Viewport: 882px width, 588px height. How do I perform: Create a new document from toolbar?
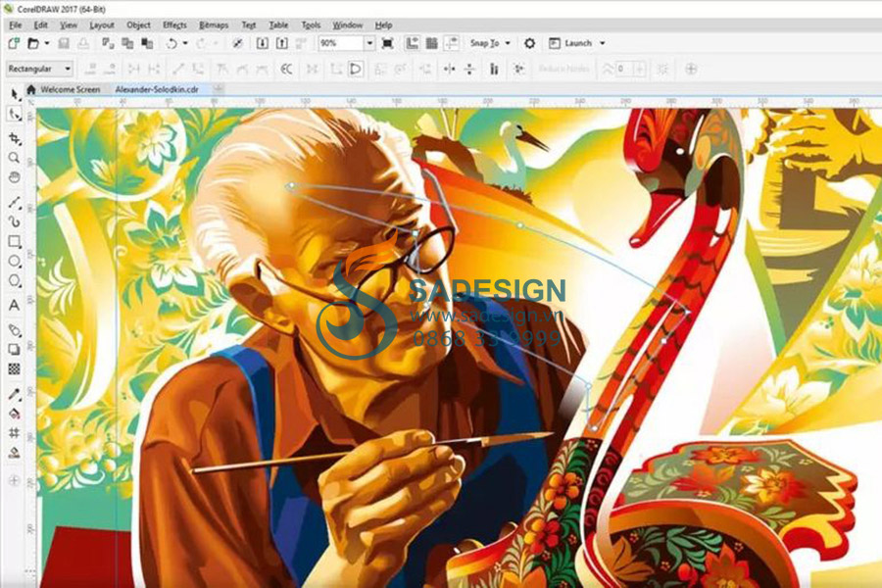pos(14,43)
